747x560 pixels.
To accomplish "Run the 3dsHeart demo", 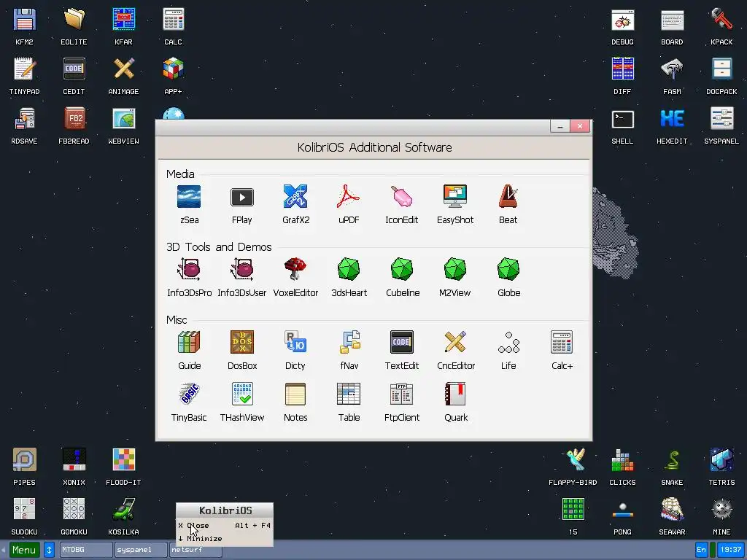I will point(349,269).
